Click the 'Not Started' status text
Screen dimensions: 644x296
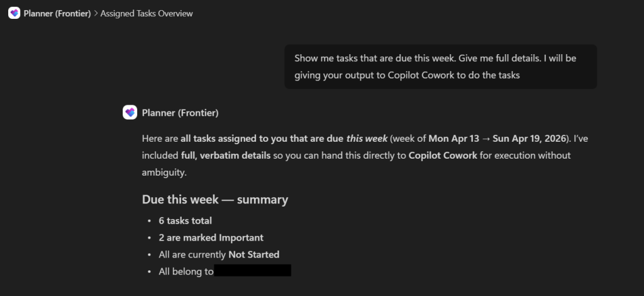point(253,254)
